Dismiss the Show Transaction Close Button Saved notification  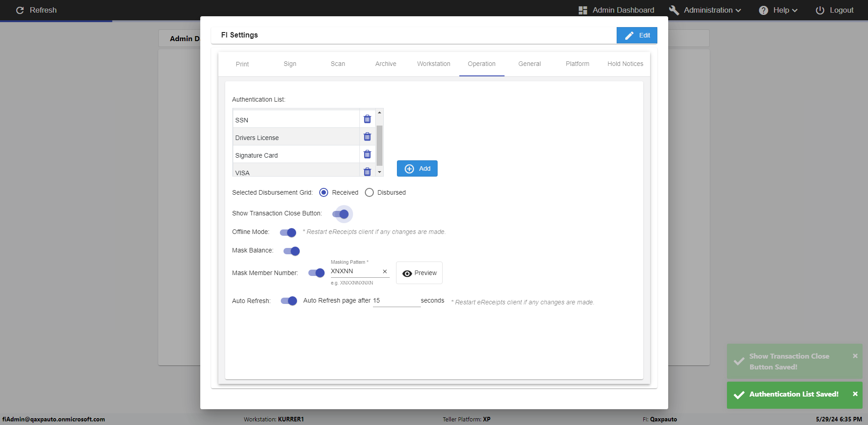(x=855, y=356)
